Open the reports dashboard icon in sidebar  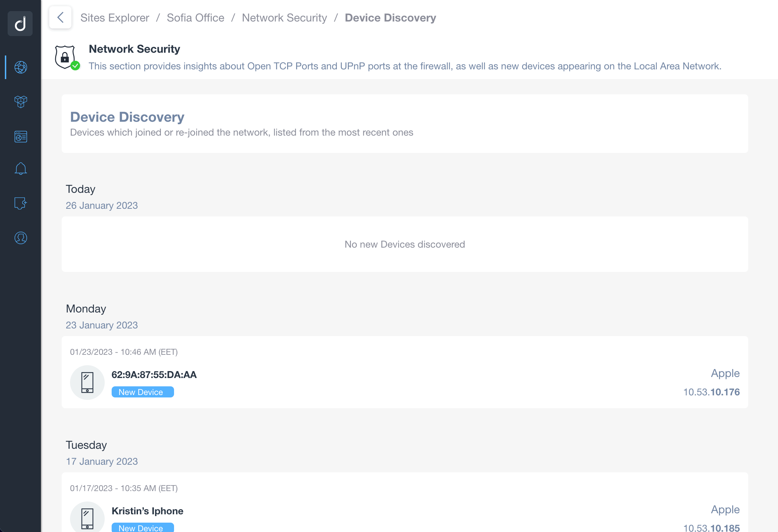(x=20, y=136)
